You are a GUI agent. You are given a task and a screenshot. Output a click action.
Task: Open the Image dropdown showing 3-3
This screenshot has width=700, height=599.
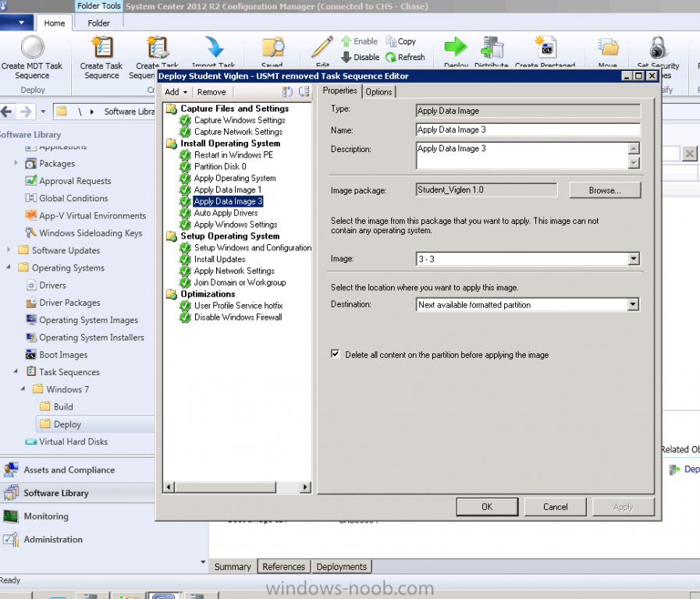[634, 259]
